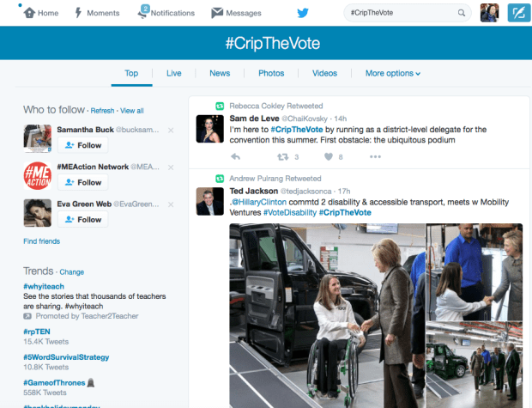Open #MEAction Network avatar
The width and height of the screenshot is (532, 408).
tap(37, 175)
